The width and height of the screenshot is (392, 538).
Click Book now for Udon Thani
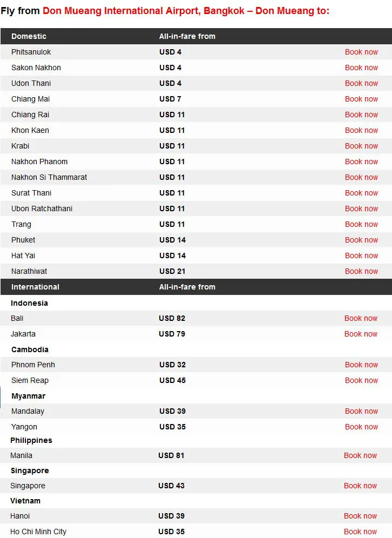click(x=361, y=84)
